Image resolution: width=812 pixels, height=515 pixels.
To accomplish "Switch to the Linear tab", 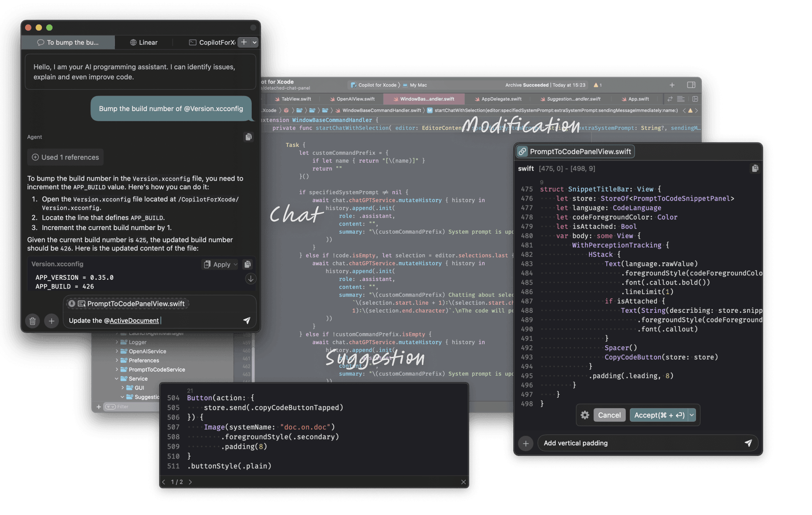I will click(x=144, y=42).
